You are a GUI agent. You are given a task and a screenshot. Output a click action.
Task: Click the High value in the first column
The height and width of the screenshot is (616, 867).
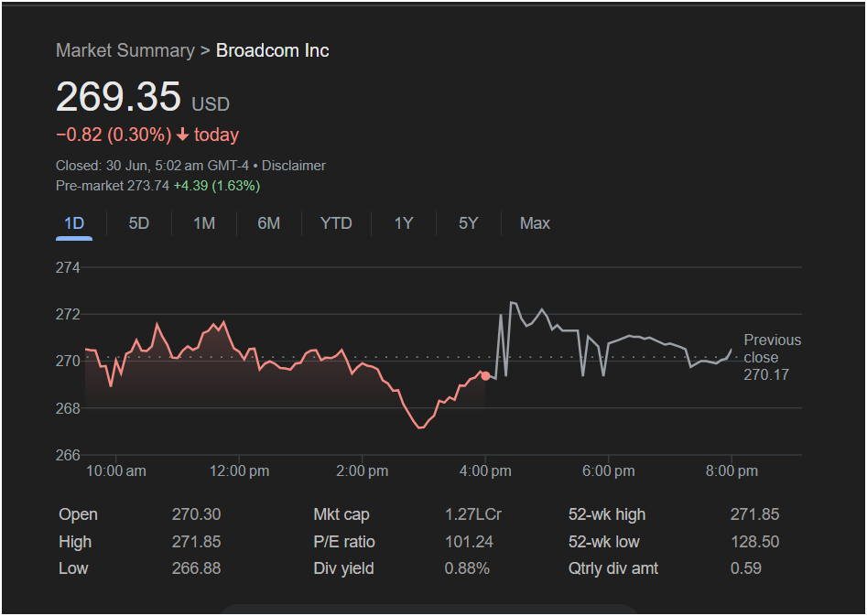pos(196,541)
